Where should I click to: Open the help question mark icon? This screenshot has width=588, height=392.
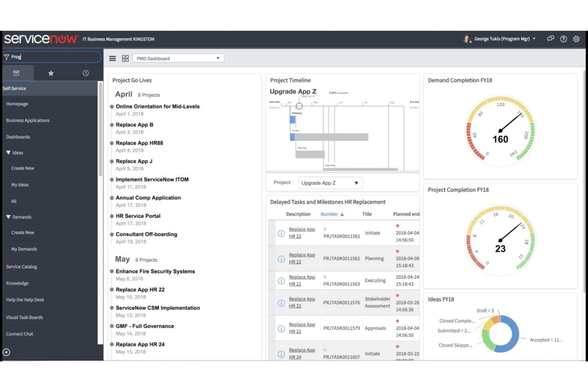tap(563, 39)
